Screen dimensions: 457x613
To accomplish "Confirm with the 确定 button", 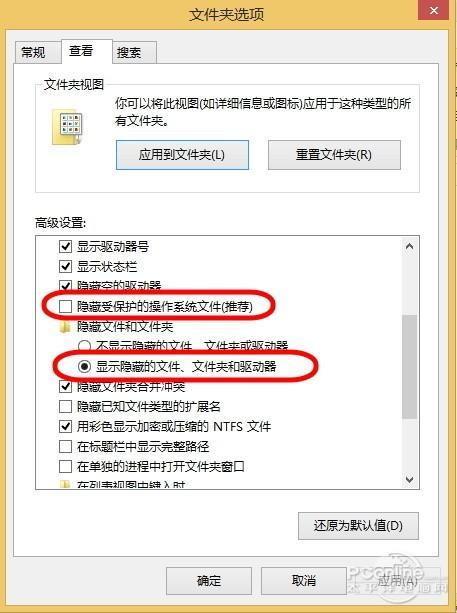I will coord(209,581).
